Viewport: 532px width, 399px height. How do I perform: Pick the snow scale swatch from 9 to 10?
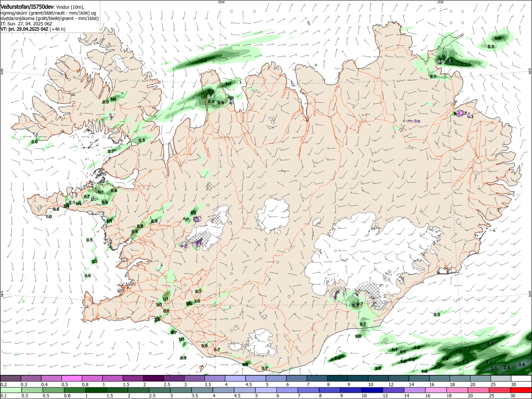click(x=358, y=378)
